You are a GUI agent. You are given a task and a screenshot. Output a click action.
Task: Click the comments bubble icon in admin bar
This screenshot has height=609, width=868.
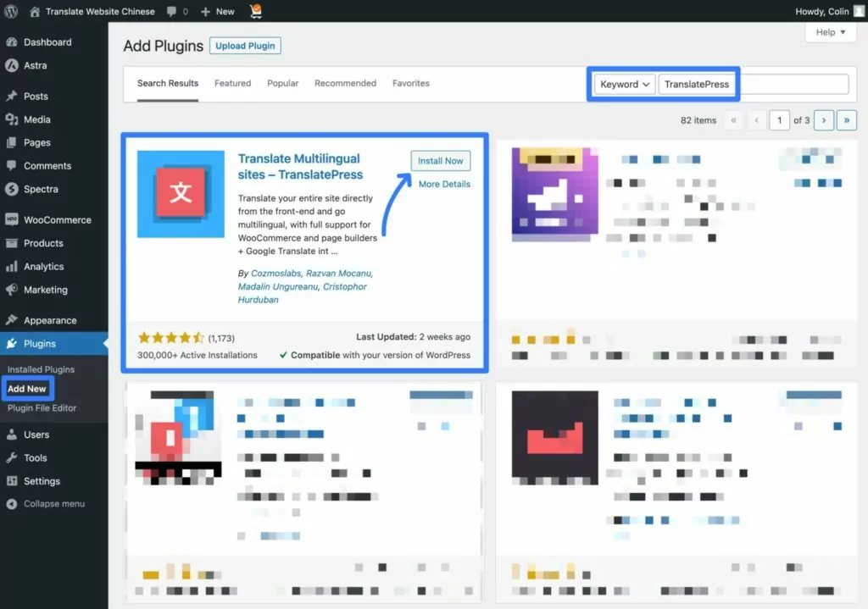click(x=171, y=12)
